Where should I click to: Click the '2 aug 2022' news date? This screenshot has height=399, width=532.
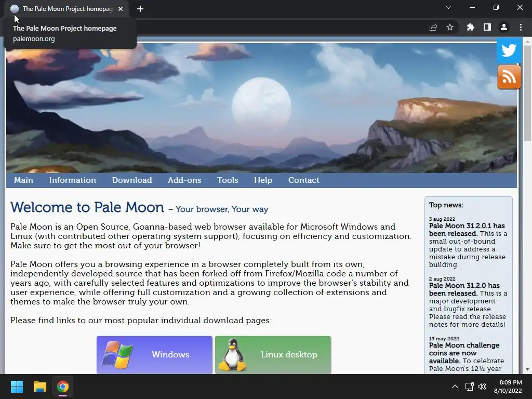coord(442,279)
